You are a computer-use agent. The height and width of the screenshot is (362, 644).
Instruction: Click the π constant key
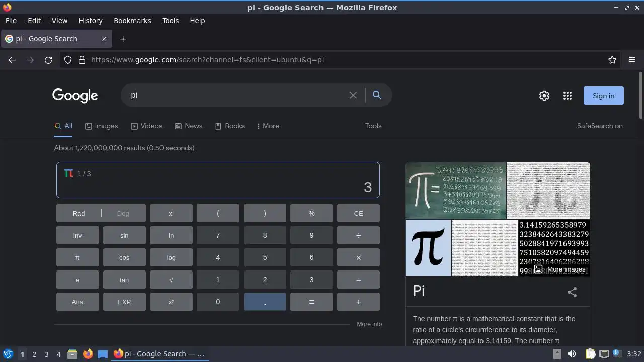(x=77, y=257)
